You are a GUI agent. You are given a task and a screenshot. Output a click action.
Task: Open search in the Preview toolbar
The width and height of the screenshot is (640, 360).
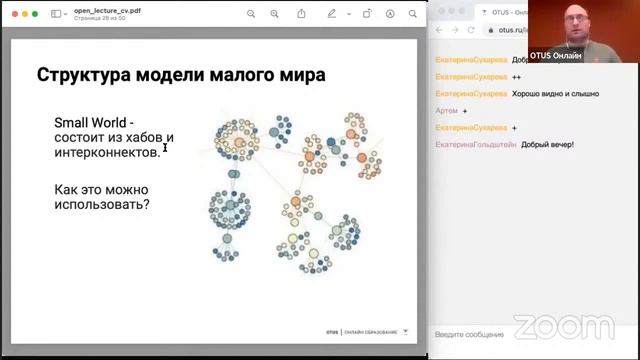[413, 14]
